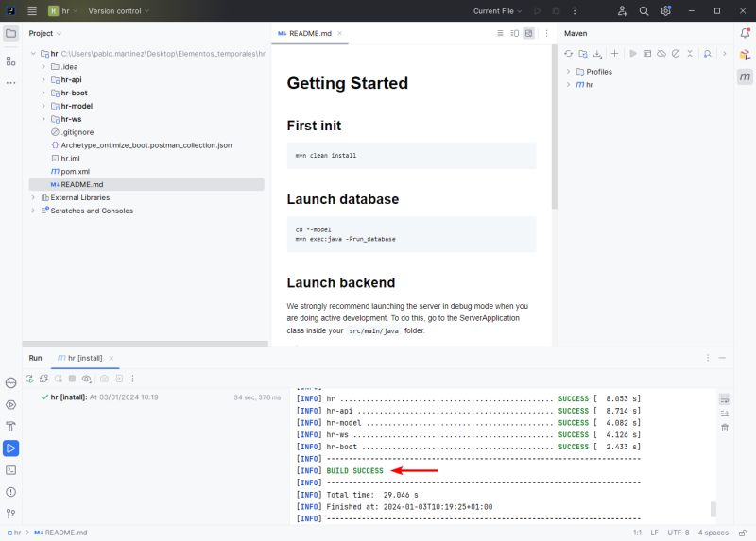Open the Version control menu

click(119, 11)
